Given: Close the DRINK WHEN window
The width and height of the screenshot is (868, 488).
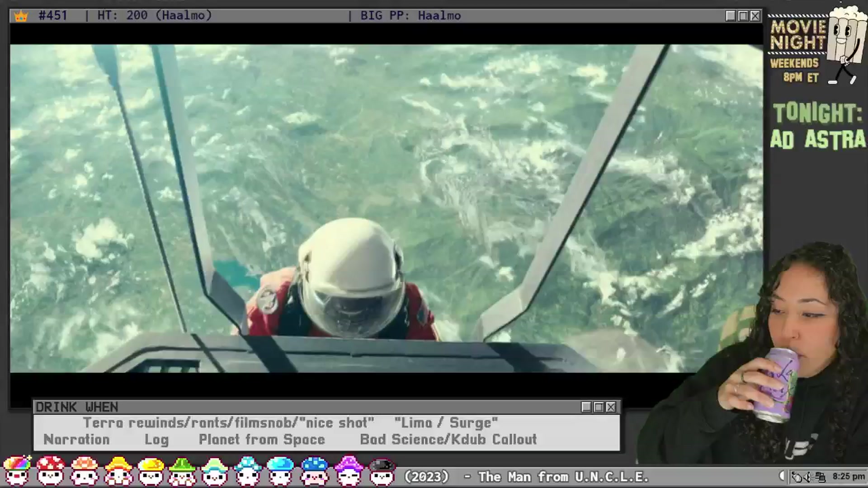Looking at the screenshot, I should click(611, 407).
